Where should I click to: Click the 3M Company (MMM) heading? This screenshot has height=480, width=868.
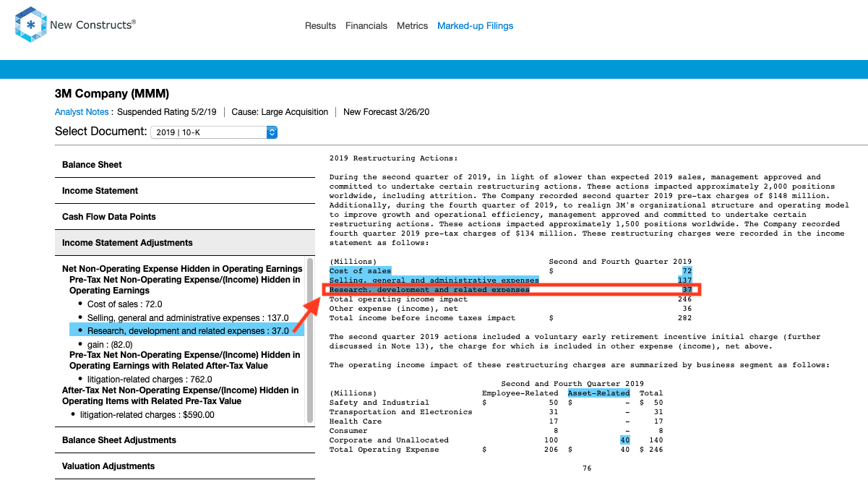(x=111, y=94)
